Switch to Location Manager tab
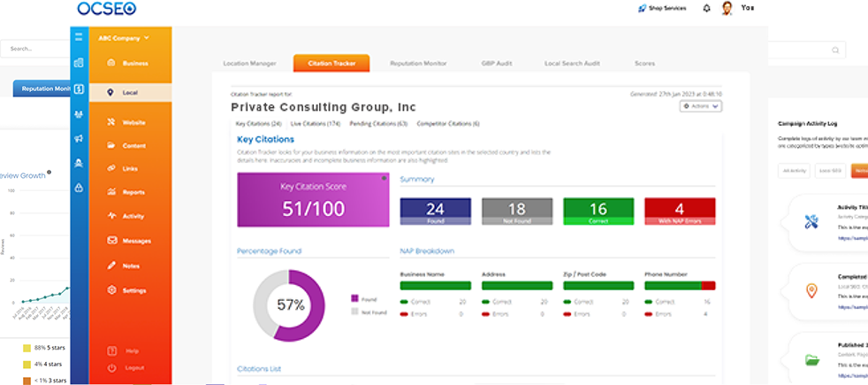868x385 pixels. tap(249, 64)
